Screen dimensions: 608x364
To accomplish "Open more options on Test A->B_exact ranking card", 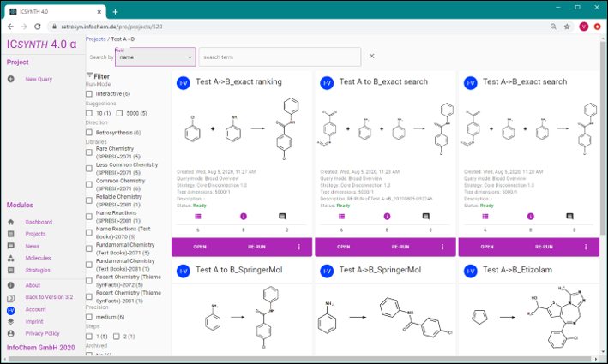I will 299,247.
